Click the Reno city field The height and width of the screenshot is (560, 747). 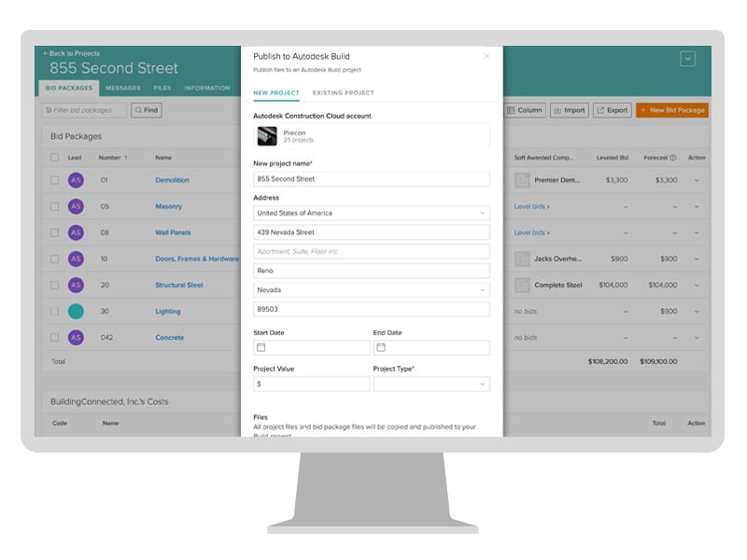[371, 271]
